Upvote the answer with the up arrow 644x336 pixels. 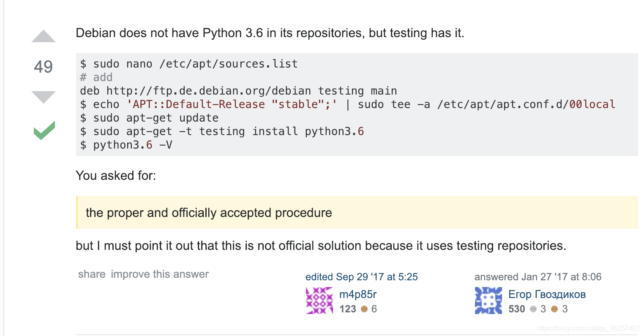point(44,36)
